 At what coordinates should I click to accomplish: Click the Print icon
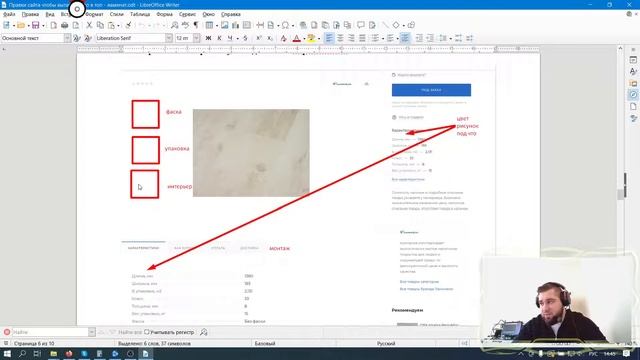click(64, 25)
